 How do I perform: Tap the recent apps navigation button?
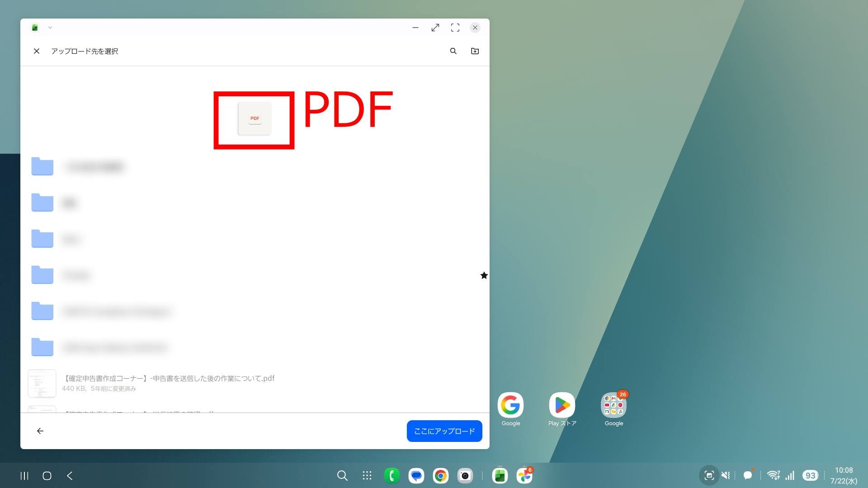click(24, 475)
